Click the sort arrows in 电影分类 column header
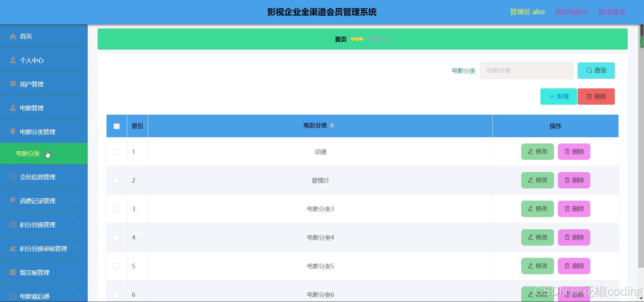The width and height of the screenshot is (644, 302). tap(332, 125)
